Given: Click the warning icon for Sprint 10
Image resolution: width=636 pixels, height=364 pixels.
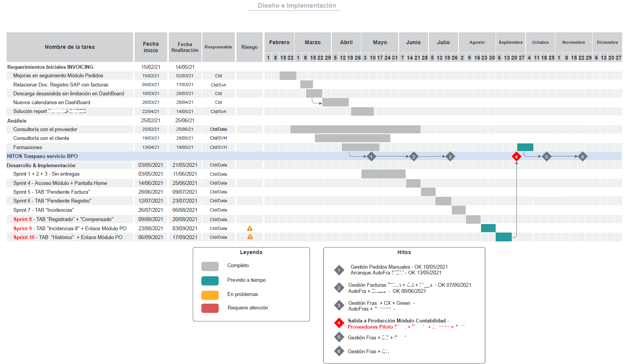Looking at the screenshot, I should pyautogui.click(x=250, y=237).
